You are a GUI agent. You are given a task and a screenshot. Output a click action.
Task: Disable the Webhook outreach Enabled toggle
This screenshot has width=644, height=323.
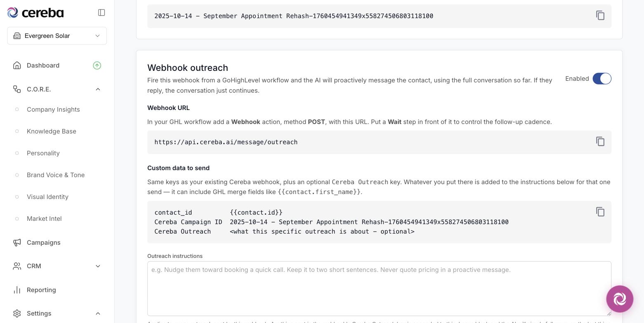pos(602,79)
